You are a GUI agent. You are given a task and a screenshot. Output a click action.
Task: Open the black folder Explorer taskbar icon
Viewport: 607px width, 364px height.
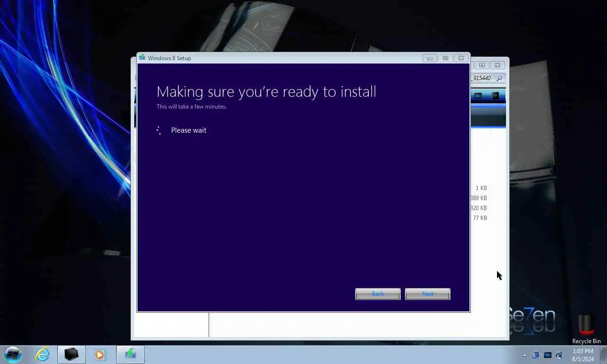[x=72, y=355]
